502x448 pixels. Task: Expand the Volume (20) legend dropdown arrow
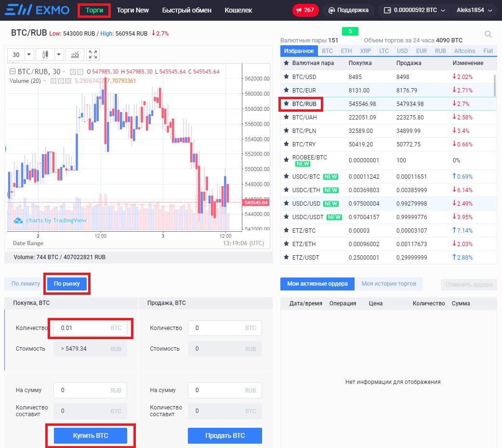[44, 81]
